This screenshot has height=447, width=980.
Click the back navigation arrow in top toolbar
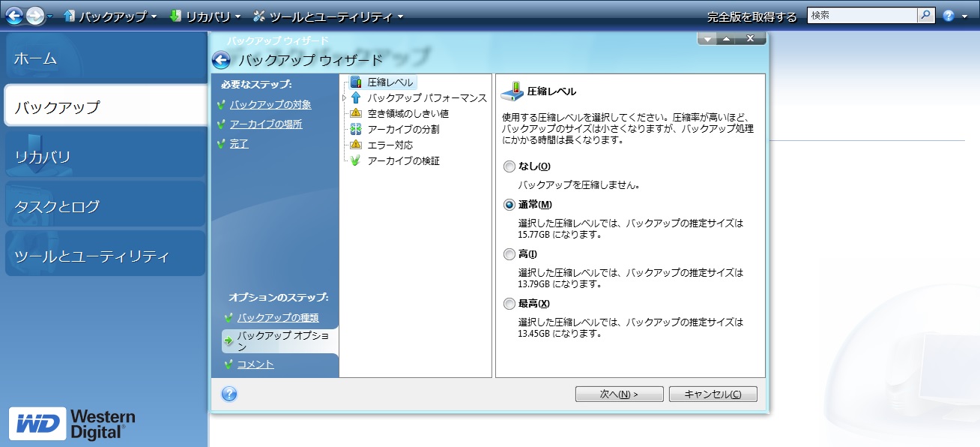[x=13, y=15]
